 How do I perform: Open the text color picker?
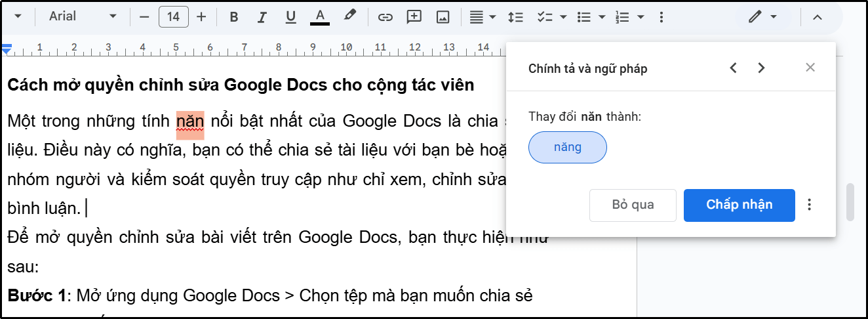(320, 17)
